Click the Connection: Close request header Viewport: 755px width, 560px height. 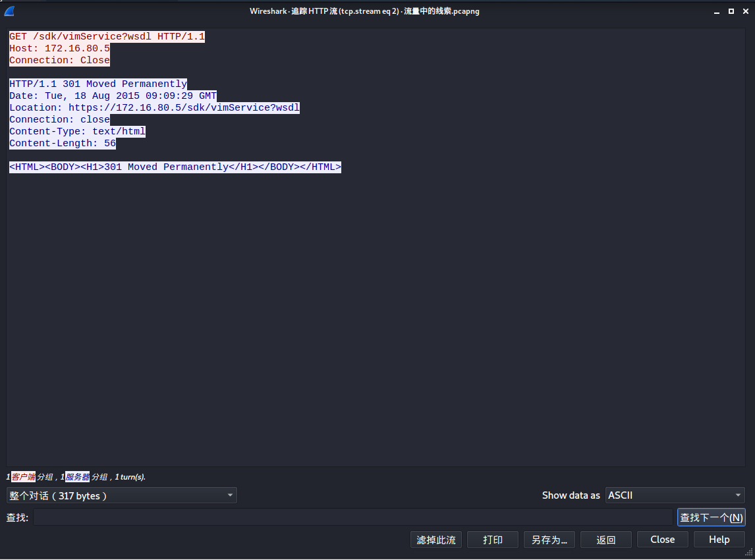click(x=60, y=60)
